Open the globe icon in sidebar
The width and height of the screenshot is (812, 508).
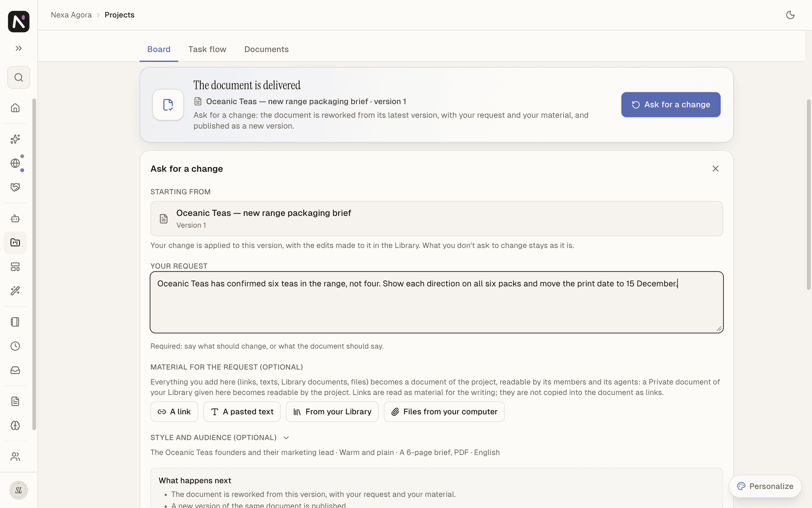click(x=15, y=163)
